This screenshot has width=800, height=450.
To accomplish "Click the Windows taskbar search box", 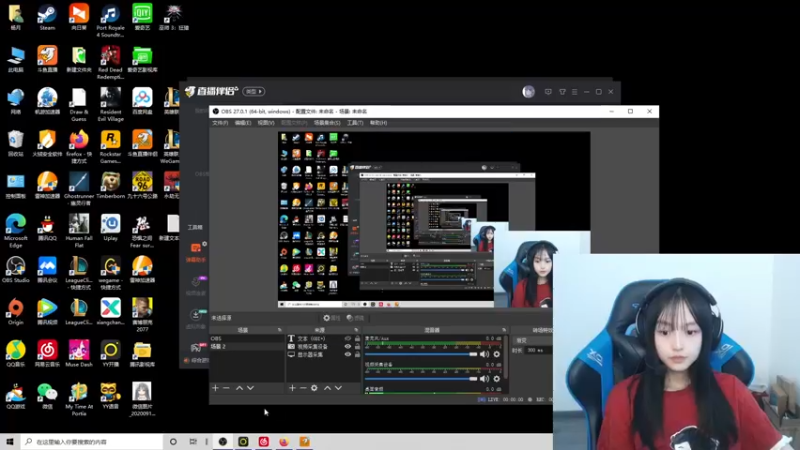I will pyautogui.click(x=92, y=442).
